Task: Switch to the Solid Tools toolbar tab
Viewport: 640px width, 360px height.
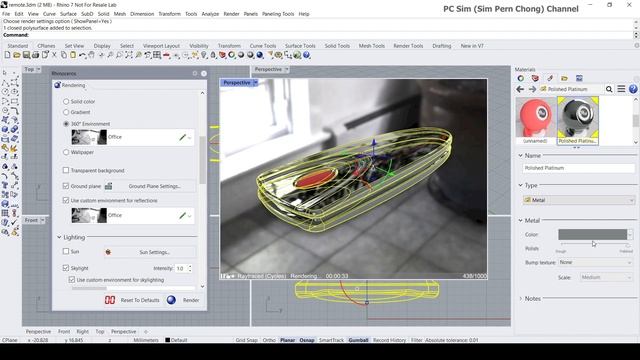Action: pyautogui.click(x=337, y=46)
